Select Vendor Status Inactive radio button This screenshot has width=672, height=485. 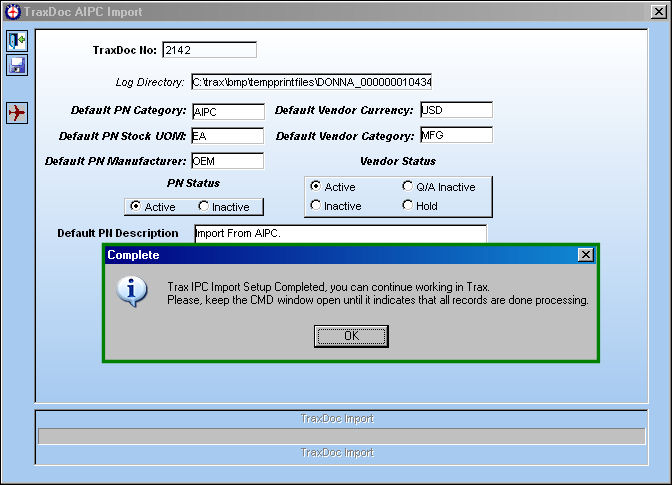[316, 205]
